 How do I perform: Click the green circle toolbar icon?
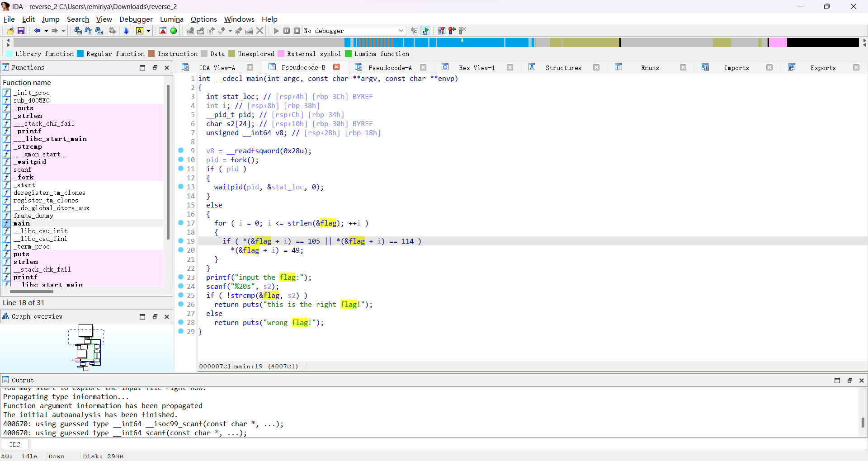(174, 31)
